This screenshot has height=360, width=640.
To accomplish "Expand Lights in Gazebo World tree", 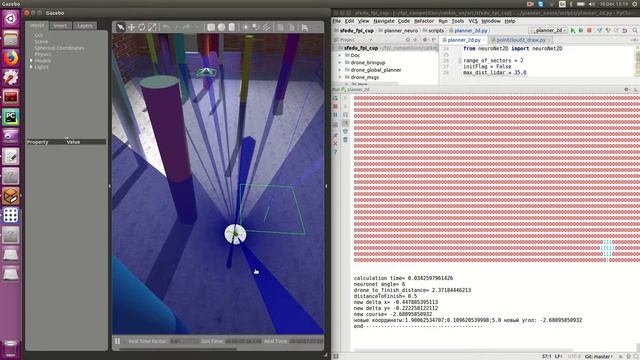I will pyautogui.click(x=31, y=67).
